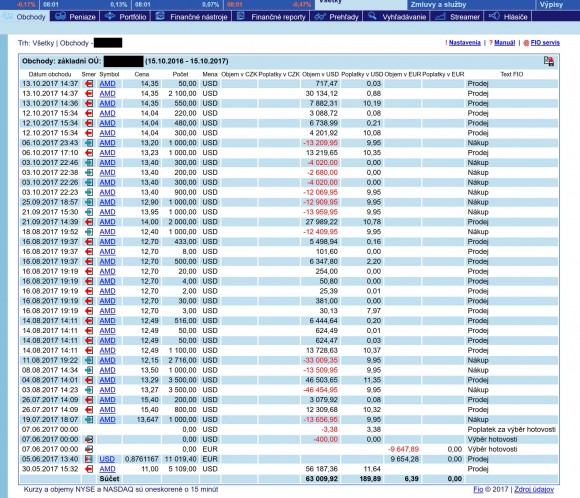Click the red sell arrow in the 06.10.2017 17:10 row

tap(89, 153)
